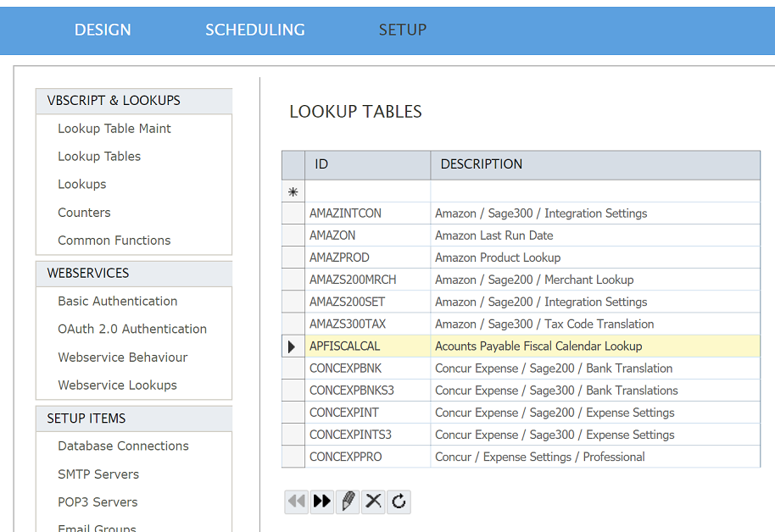Open the DESIGN tab
This screenshot has height=532, width=775.
(103, 30)
